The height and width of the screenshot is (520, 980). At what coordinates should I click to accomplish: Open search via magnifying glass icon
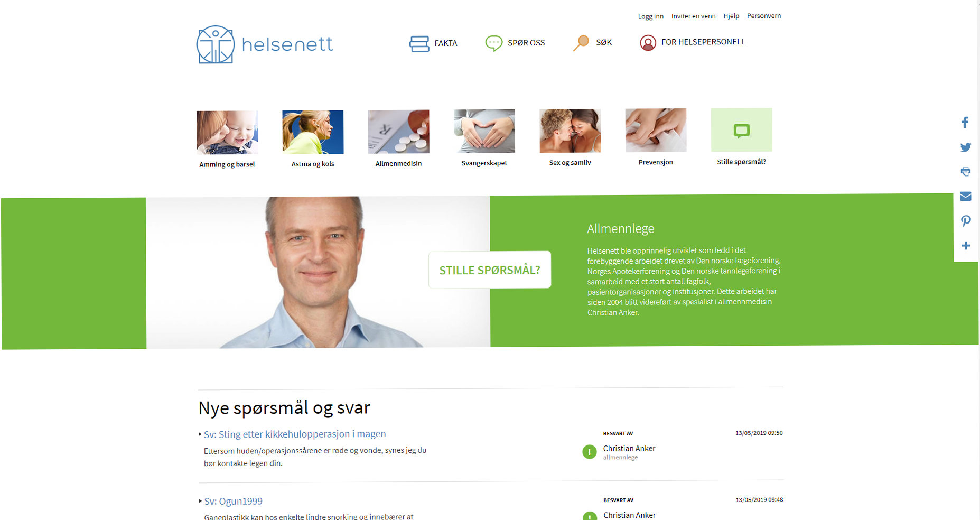(x=581, y=43)
